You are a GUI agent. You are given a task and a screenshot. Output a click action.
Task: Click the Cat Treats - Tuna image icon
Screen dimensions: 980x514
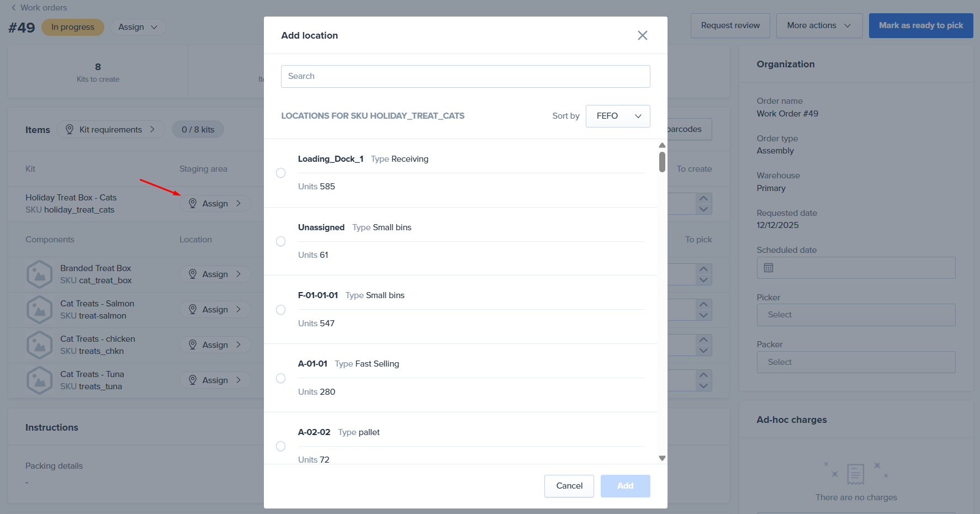point(40,380)
